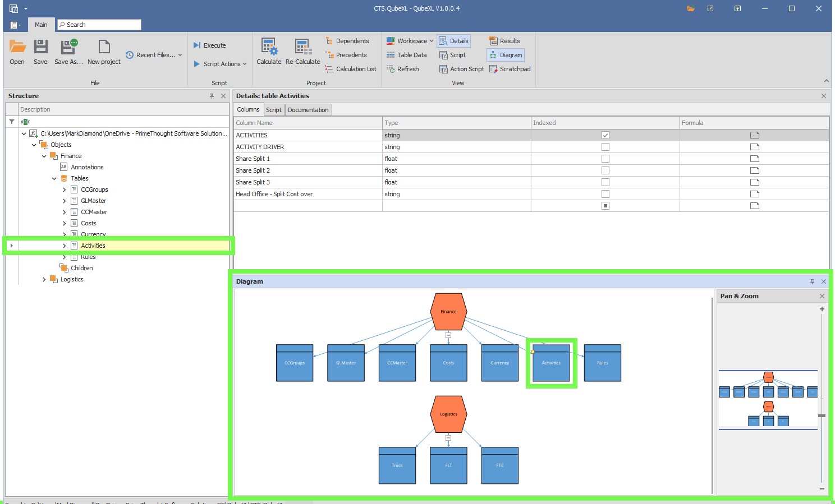
Task: Open the Script tab in Details
Action: pos(274,110)
